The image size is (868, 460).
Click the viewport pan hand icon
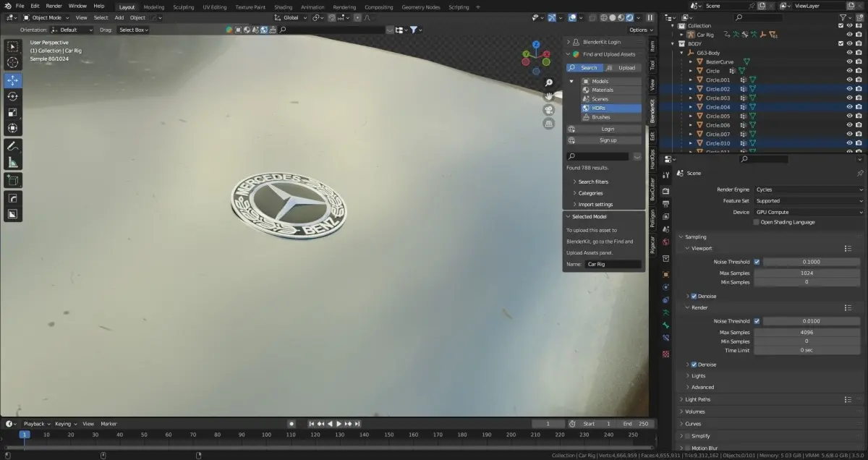click(x=549, y=96)
